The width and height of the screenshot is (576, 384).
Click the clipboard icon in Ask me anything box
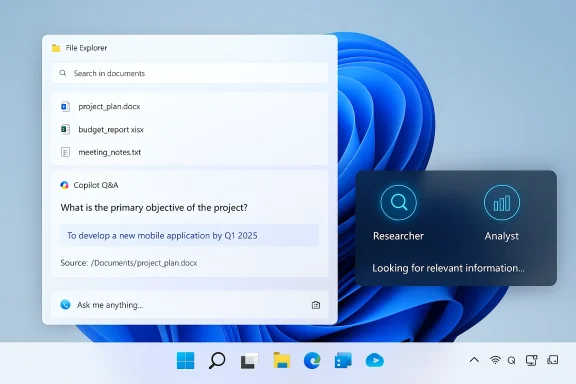click(x=316, y=305)
